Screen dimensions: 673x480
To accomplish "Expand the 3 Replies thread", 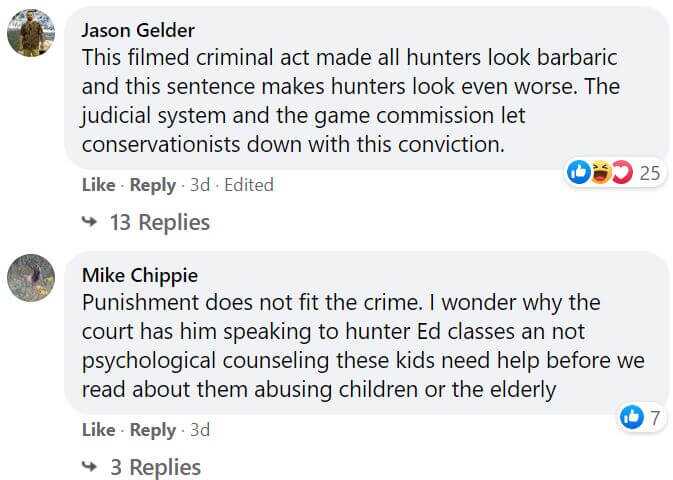I will [x=155, y=467].
